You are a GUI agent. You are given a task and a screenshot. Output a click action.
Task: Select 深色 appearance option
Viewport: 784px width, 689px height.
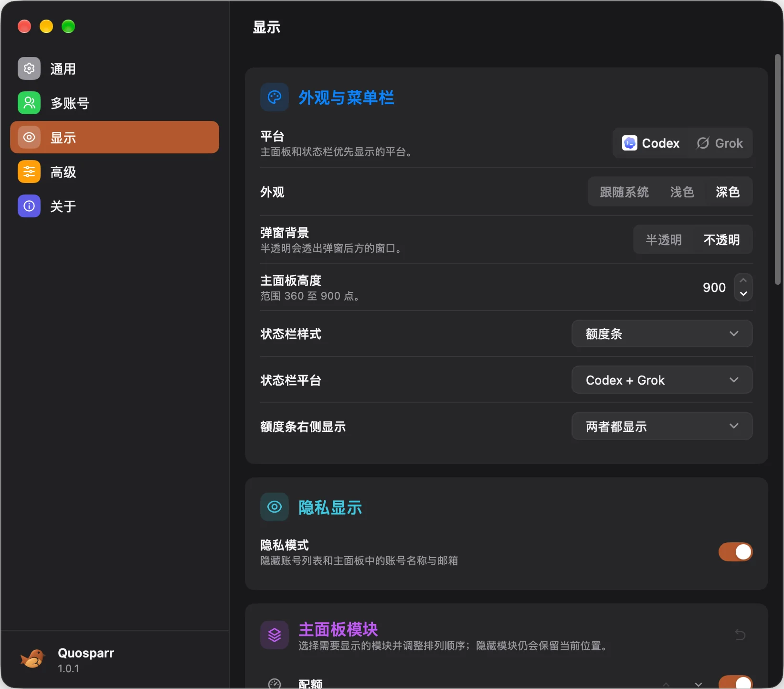click(x=728, y=192)
